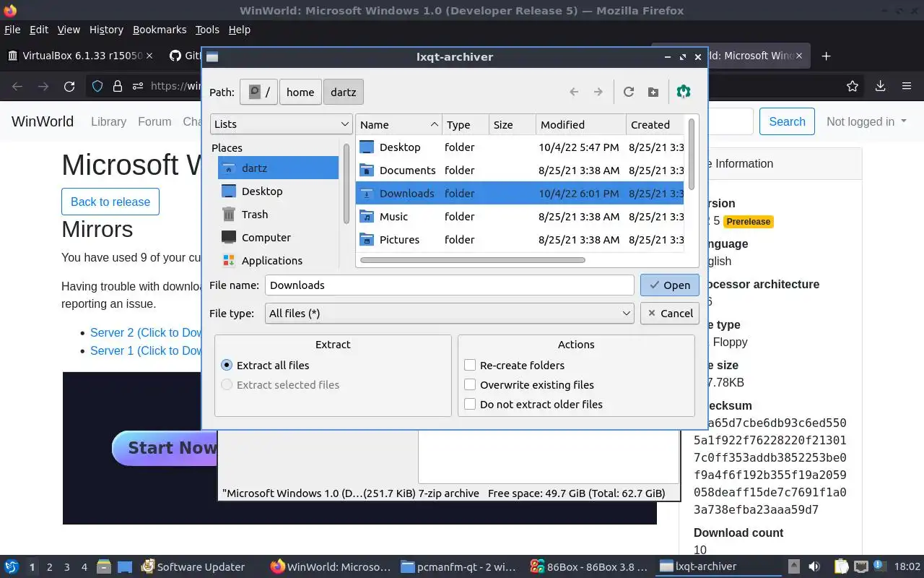Click the tracking protection shield icon
This screenshot has width=924, height=578.
97,86
